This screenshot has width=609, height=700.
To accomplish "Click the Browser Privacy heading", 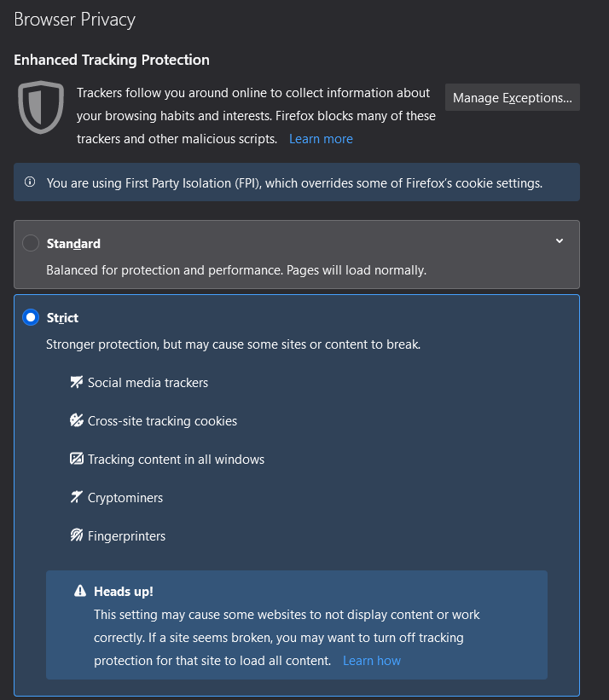I will pos(74,20).
